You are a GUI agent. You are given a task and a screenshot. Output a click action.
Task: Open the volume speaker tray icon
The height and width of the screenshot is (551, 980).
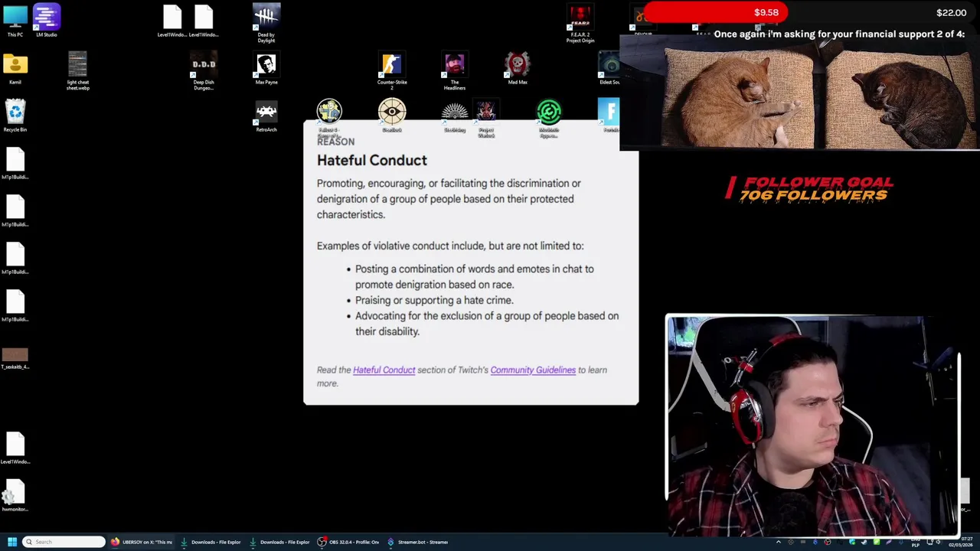tap(939, 542)
